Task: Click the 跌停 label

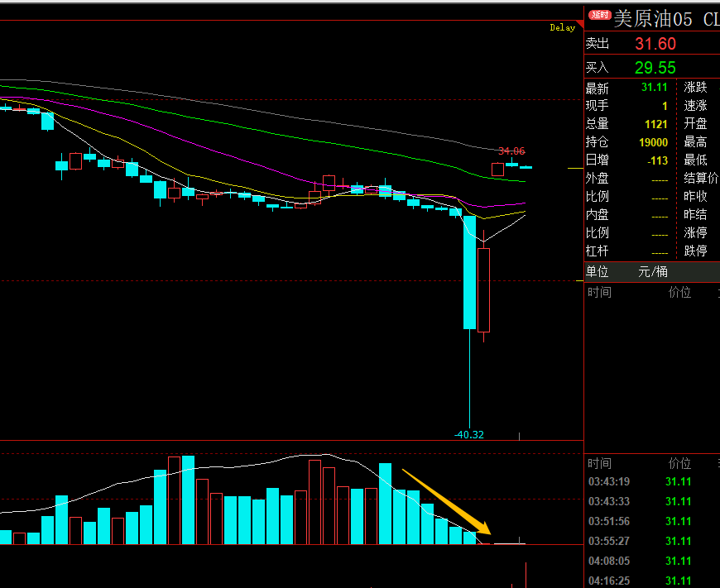Action: pos(695,251)
